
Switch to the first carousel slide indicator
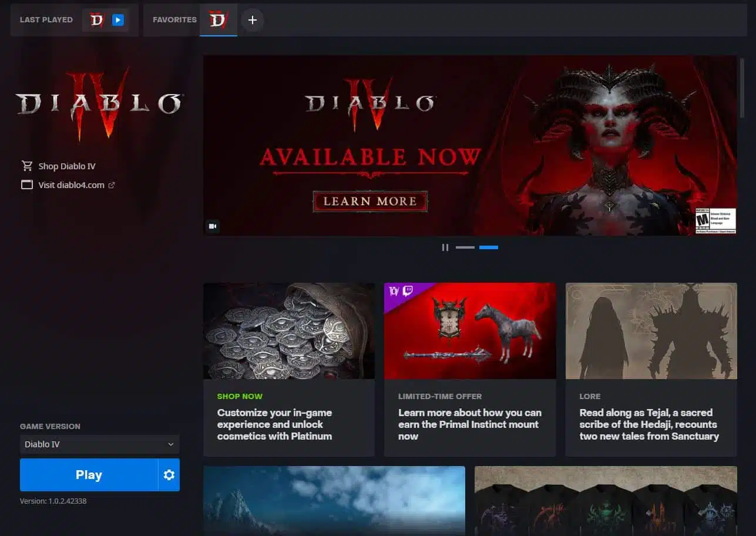pos(465,247)
